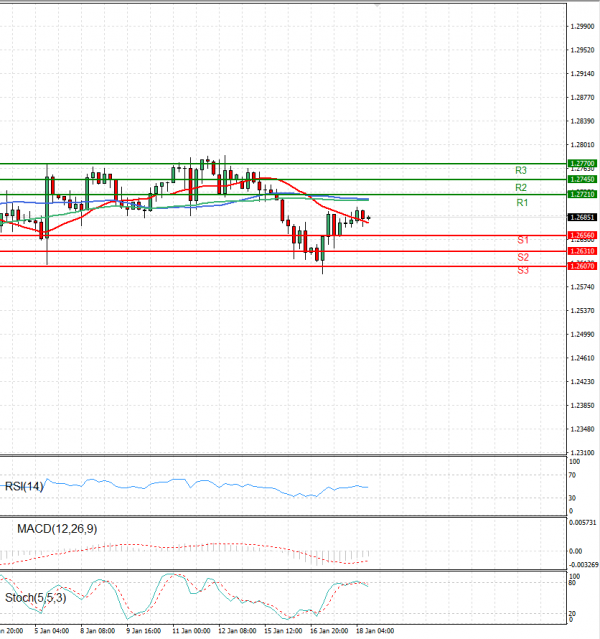The height and width of the screenshot is (639, 600).
Task: Click the red 1.26070 price tag
Action: pos(582,266)
